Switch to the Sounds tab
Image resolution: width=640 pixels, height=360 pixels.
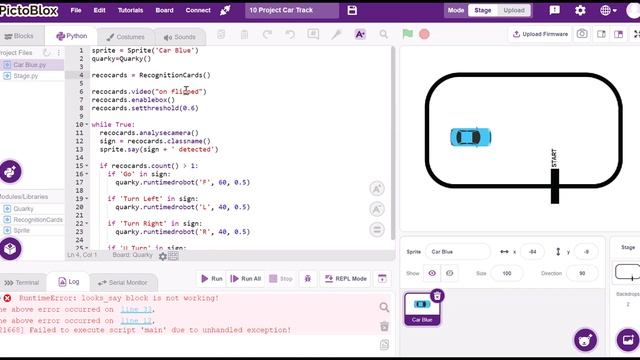pos(180,37)
